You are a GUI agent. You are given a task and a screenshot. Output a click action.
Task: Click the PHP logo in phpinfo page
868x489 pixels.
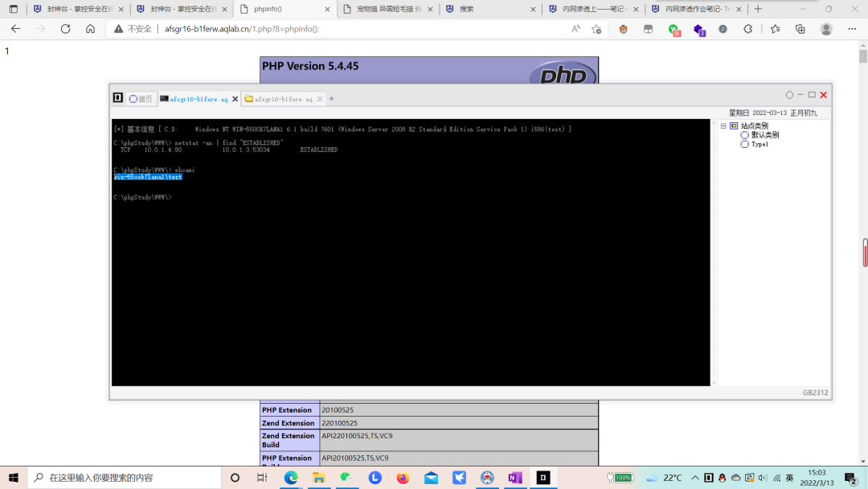(563, 73)
